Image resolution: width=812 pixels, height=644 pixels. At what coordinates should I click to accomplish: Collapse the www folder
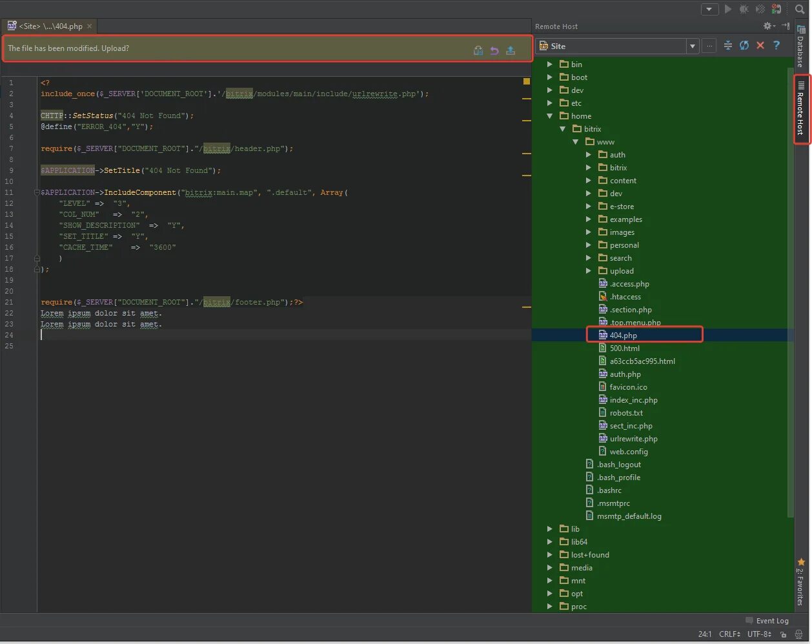[576, 142]
